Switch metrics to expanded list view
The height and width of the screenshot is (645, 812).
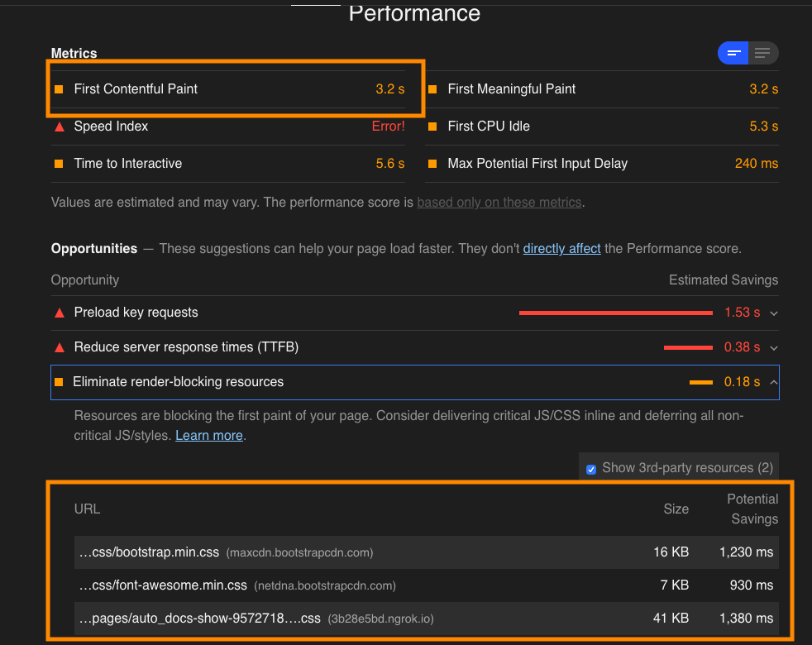point(762,54)
